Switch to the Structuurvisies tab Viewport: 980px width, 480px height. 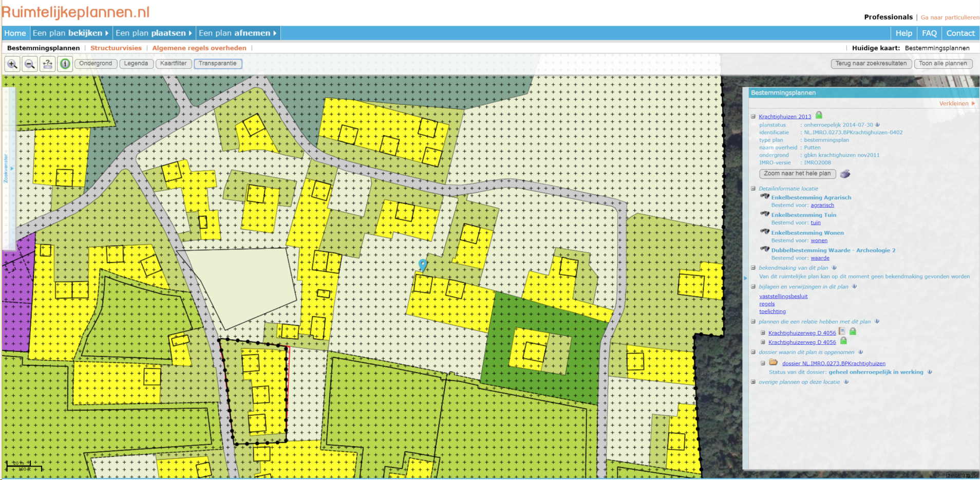click(116, 48)
